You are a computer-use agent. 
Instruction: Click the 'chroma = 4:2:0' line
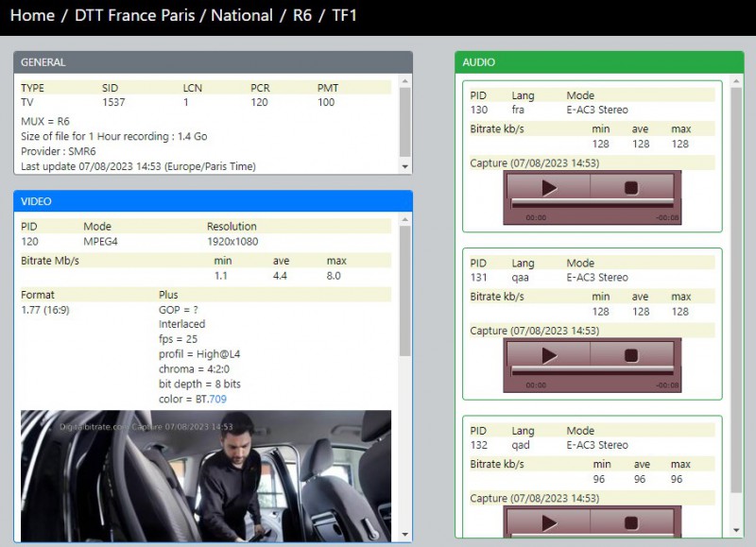click(194, 369)
